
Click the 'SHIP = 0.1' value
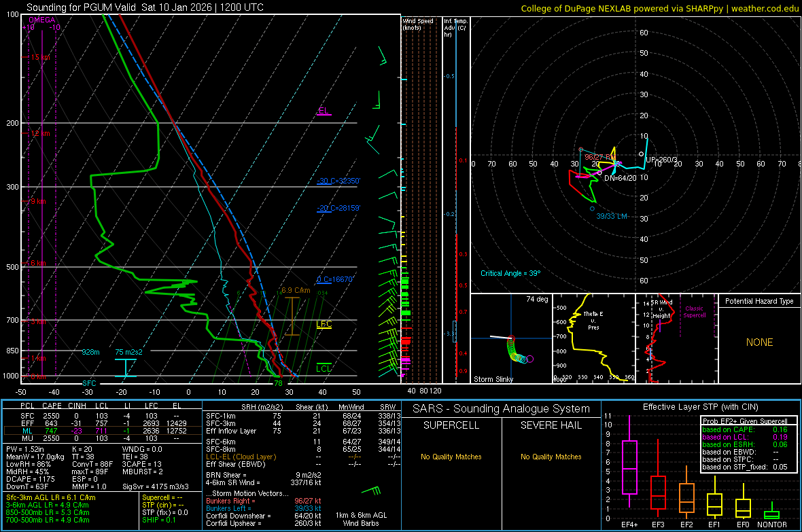(x=158, y=520)
